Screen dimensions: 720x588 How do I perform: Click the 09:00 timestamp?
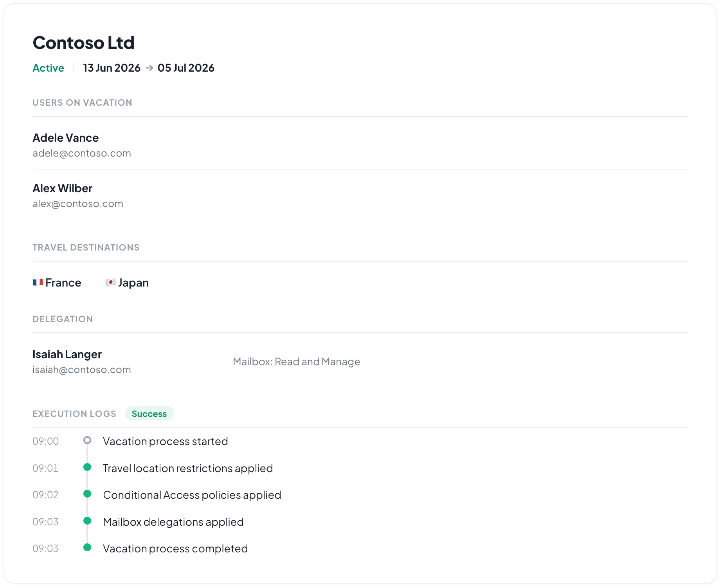click(x=45, y=441)
